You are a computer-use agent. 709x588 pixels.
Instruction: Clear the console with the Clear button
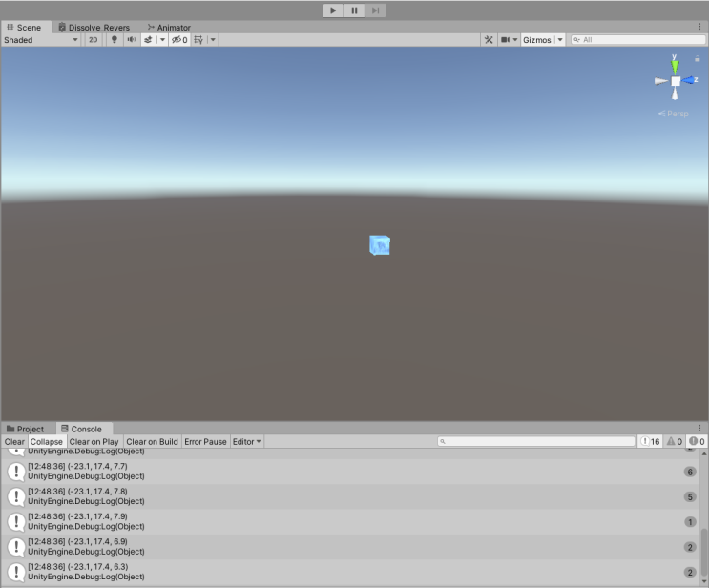coord(14,441)
